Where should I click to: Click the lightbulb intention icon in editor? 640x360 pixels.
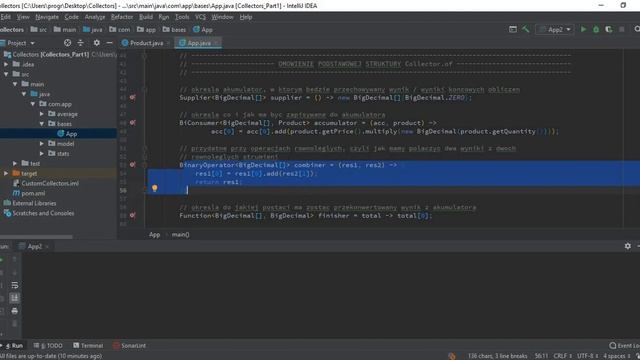coord(155,188)
